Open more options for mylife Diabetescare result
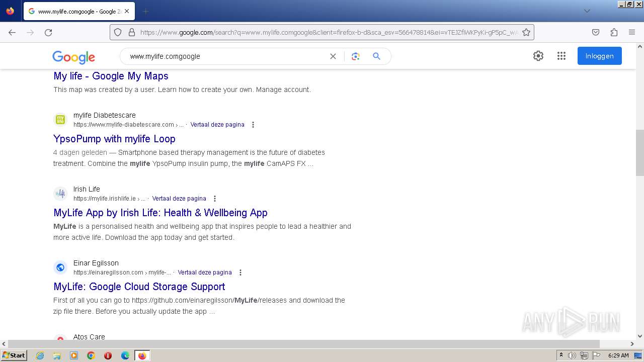 tap(253, 125)
